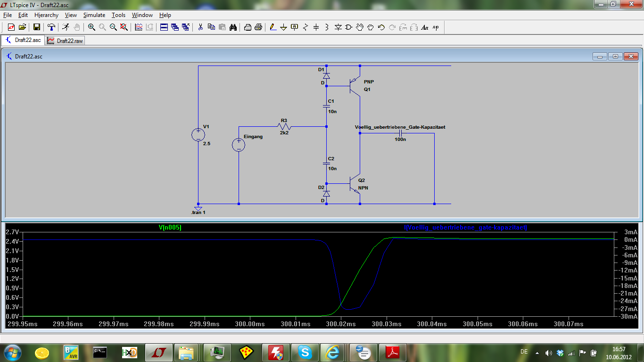
Task: Add a SPICE directive with .op icon
Action: coord(435,27)
